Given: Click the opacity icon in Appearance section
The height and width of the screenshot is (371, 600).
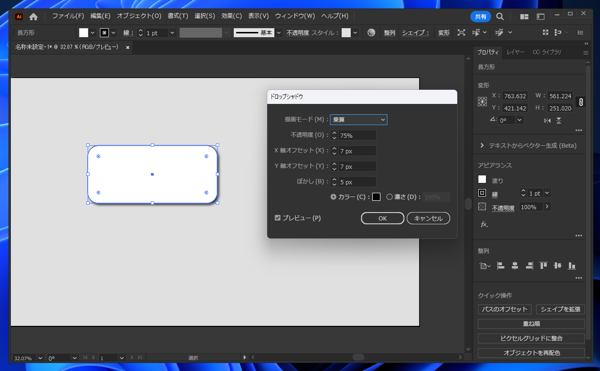Looking at the screenshot, I should coord(482,207).
